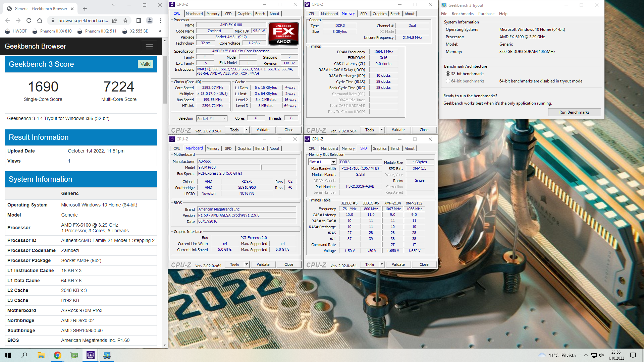Switch to About tab in SPD CPU-Z window
This screenshot has height=362, width=644.
(x=409, y=148)
